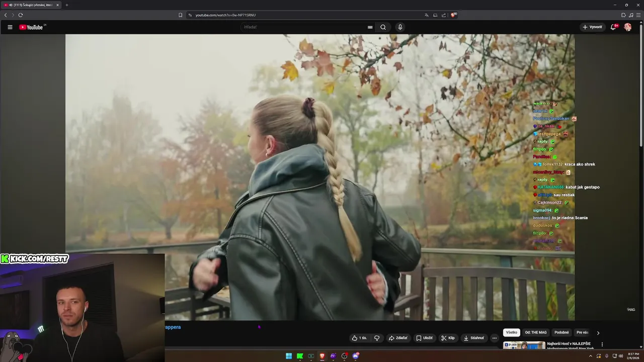Open the OBS Studio taskbar icon
The height and width of the screenshot is (362, 644).
pos(344,356)
